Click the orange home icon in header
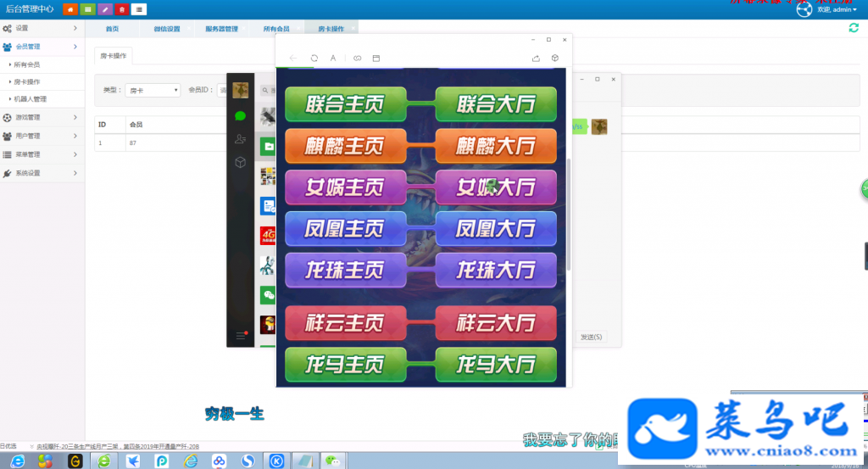The image size is (868, 469). (x=70, y=9)
